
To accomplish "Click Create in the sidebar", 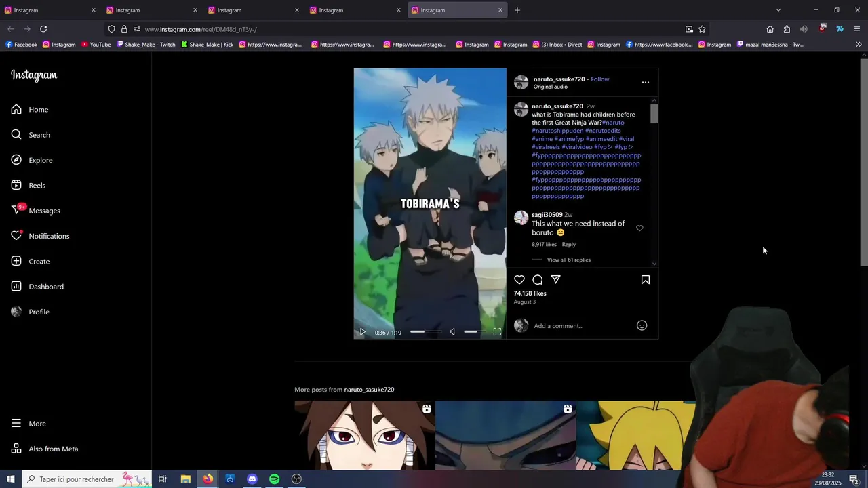I will (31, 261).
